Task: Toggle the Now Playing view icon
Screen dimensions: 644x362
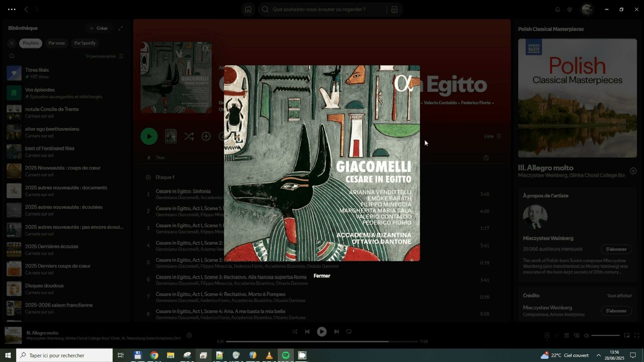Action: point(547,335)
